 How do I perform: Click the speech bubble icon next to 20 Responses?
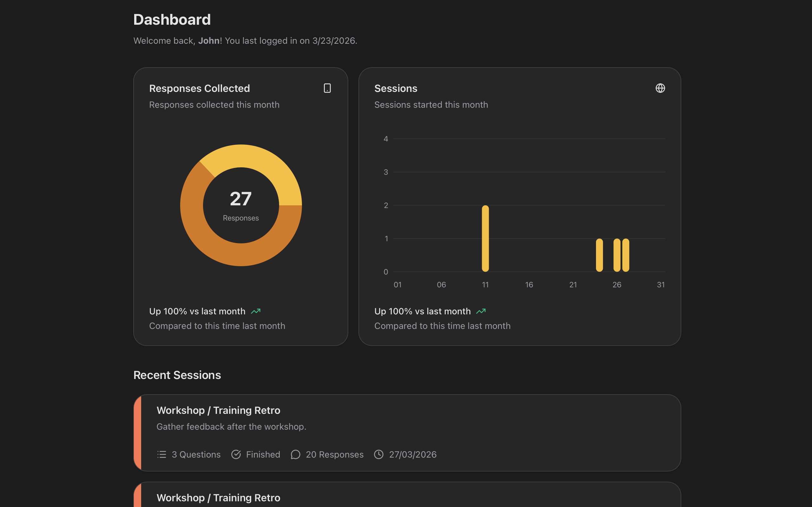295,454
